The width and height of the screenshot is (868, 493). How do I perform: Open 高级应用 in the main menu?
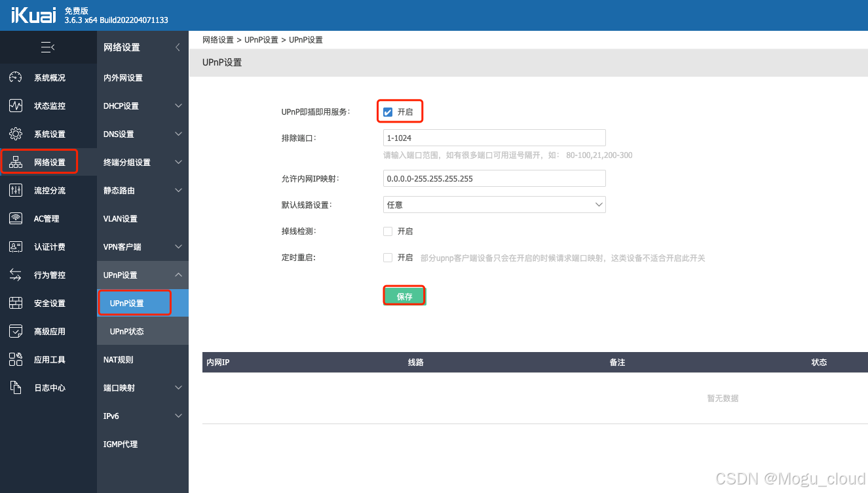pyautogui.click(x=48, y=331)
